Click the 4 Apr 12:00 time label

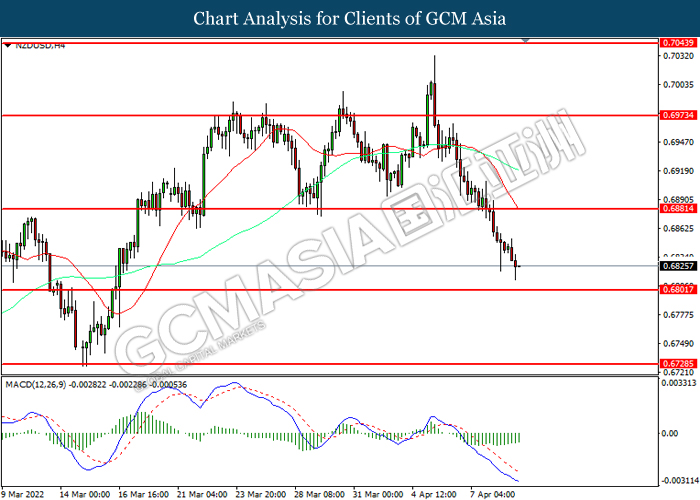(x=434, y=495)
